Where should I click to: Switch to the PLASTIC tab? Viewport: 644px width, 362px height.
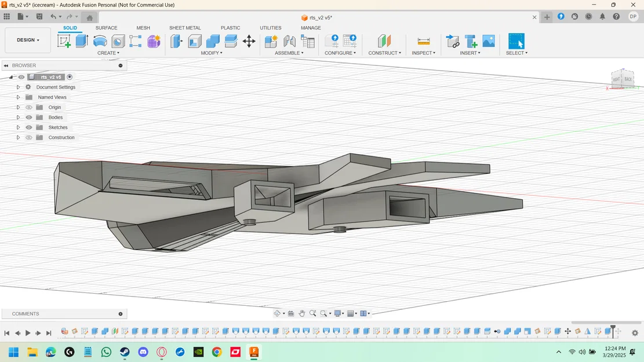tap(230, 28)
